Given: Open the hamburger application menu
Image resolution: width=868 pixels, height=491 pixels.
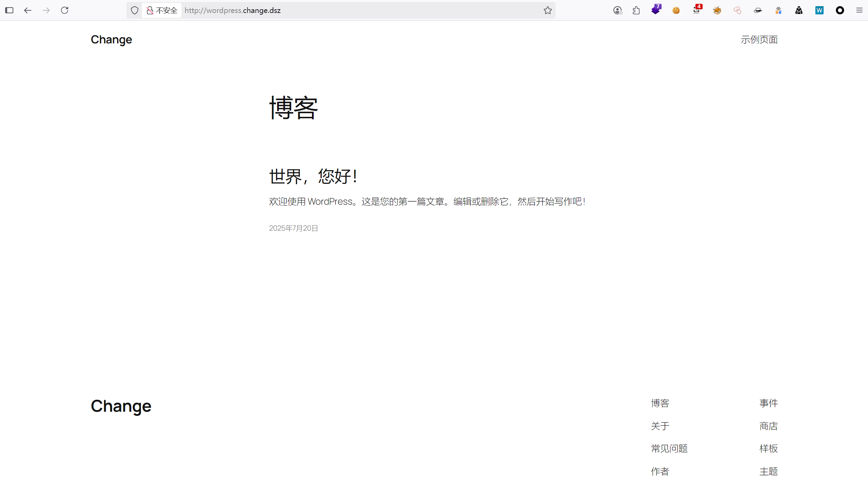Looking at the screenshot, I should pyautogui.click(x=859, y=10).
